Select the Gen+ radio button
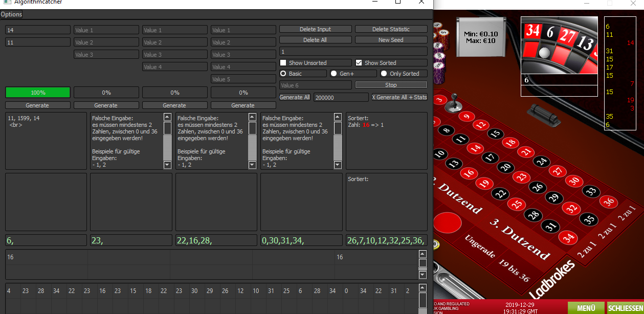 (x=334, y=74)
